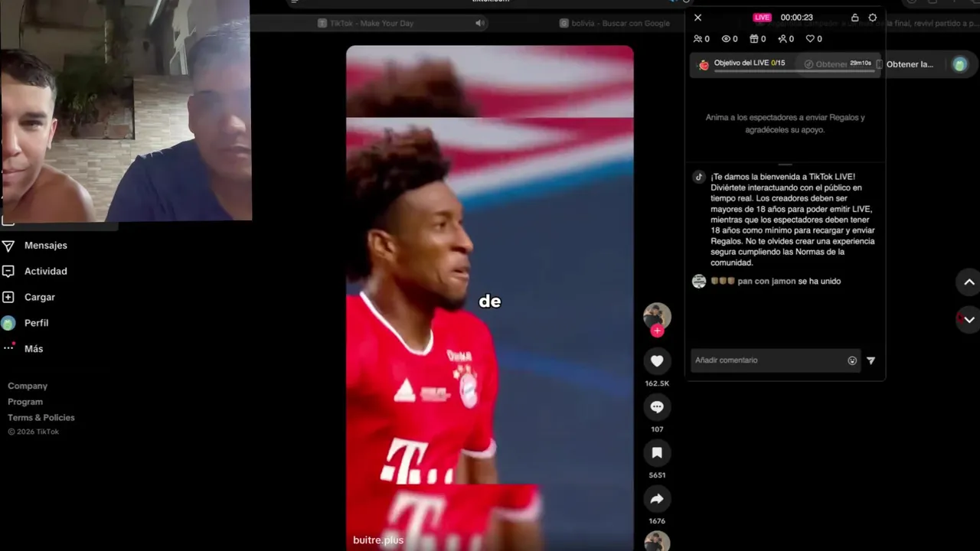Expand the Más menu in sidebar
980x551 pixels.
tap(34, 349)
